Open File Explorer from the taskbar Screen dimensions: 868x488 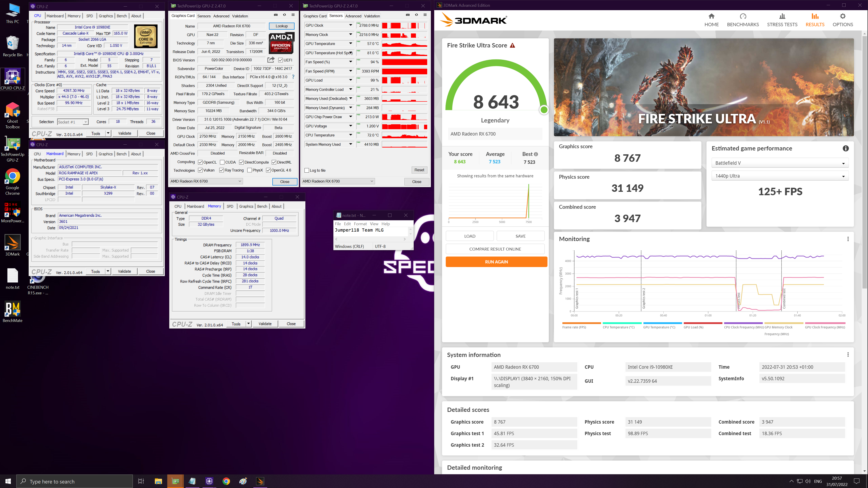pyautogui.click(x=158, y=481)
